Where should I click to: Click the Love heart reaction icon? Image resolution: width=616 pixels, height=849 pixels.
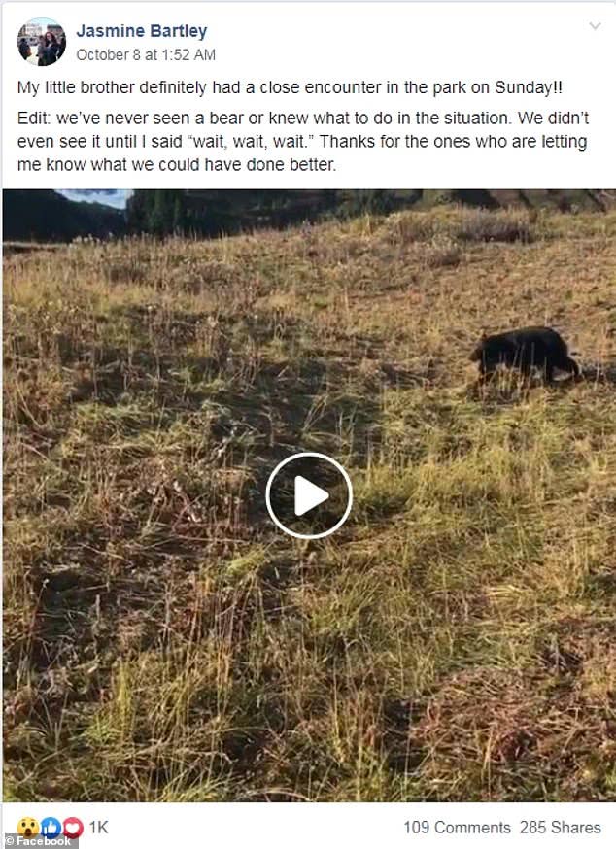tap(73, 827)
